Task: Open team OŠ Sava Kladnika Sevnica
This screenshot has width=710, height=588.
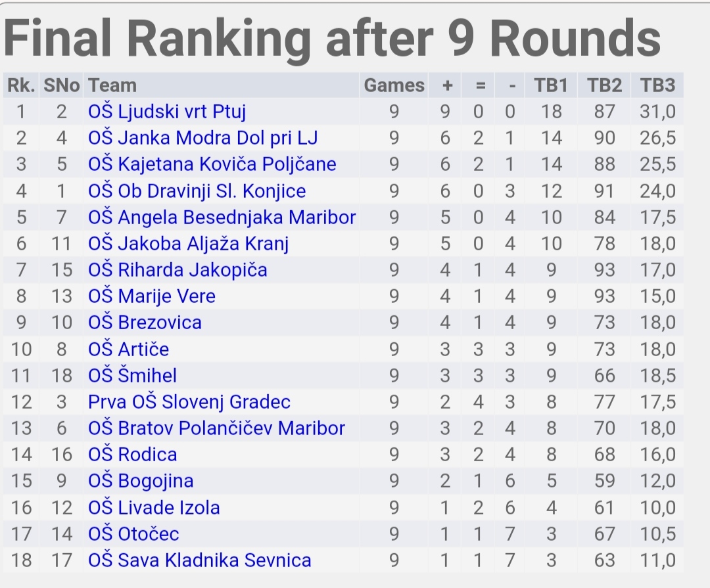Action: pyautogui.click(x=200, y=560)
